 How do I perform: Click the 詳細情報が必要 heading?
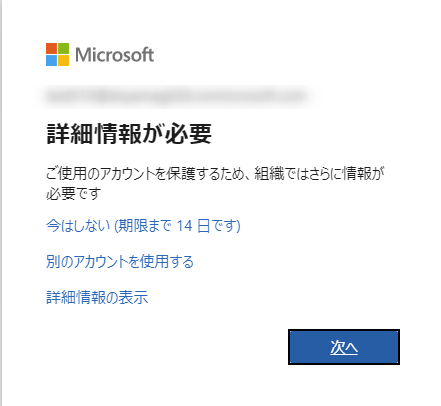click(129, 134)
